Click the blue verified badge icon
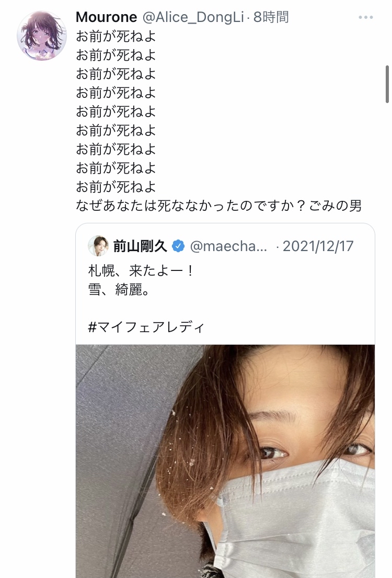 [x=179, y=246]
